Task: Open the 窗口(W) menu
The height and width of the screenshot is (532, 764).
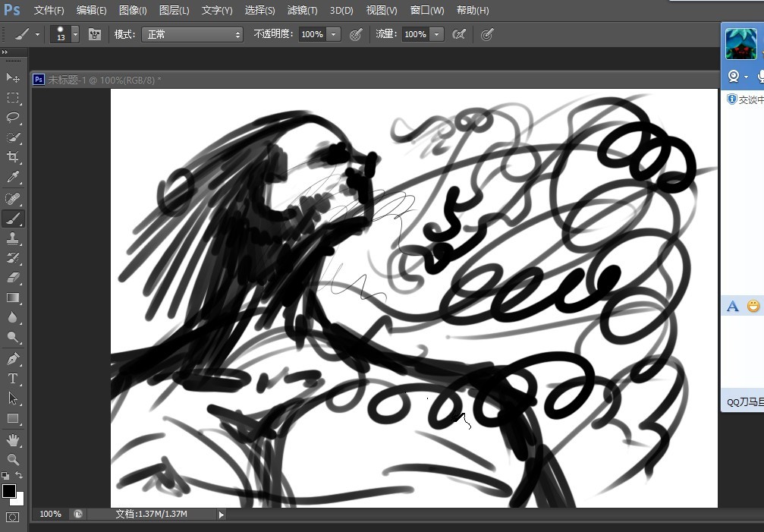Action: point(427,10)
